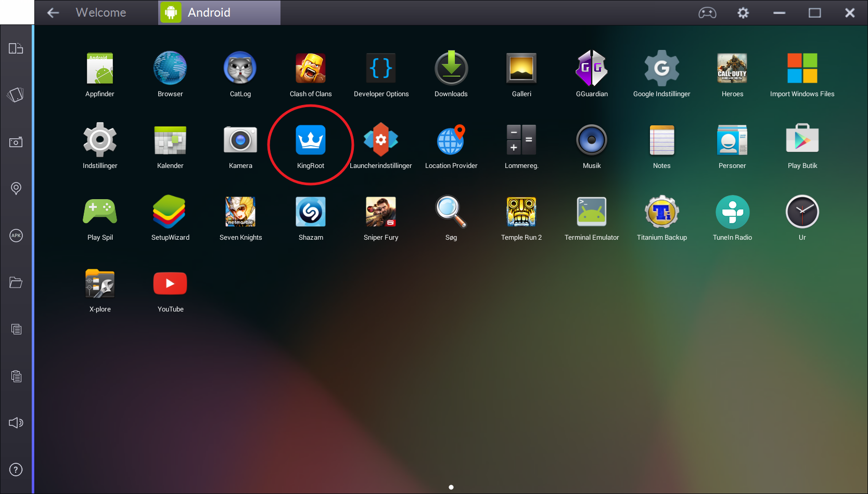Viewport: 868px width, 494px height.
Task: Launch Sniper Fury game
Action: pos(381,212)
